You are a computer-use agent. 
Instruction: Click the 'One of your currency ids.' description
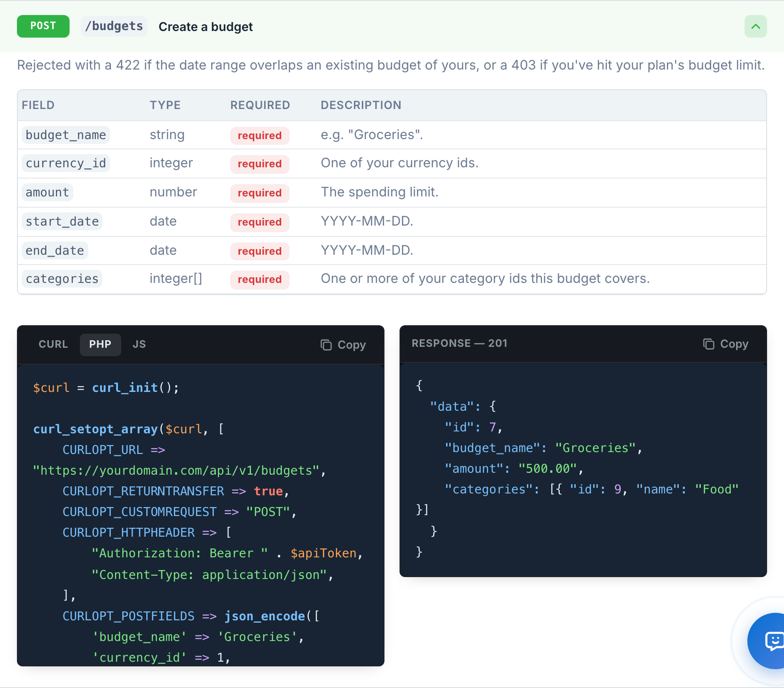[400, 163]
